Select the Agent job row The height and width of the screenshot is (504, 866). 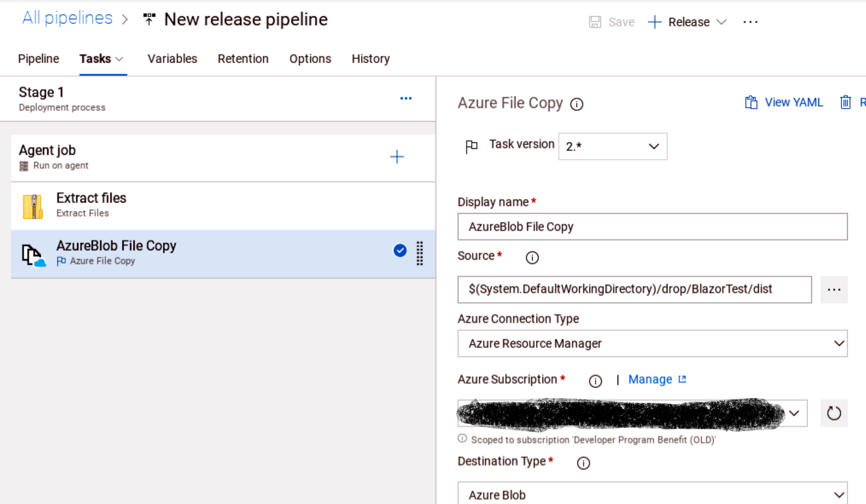[223, 157]
